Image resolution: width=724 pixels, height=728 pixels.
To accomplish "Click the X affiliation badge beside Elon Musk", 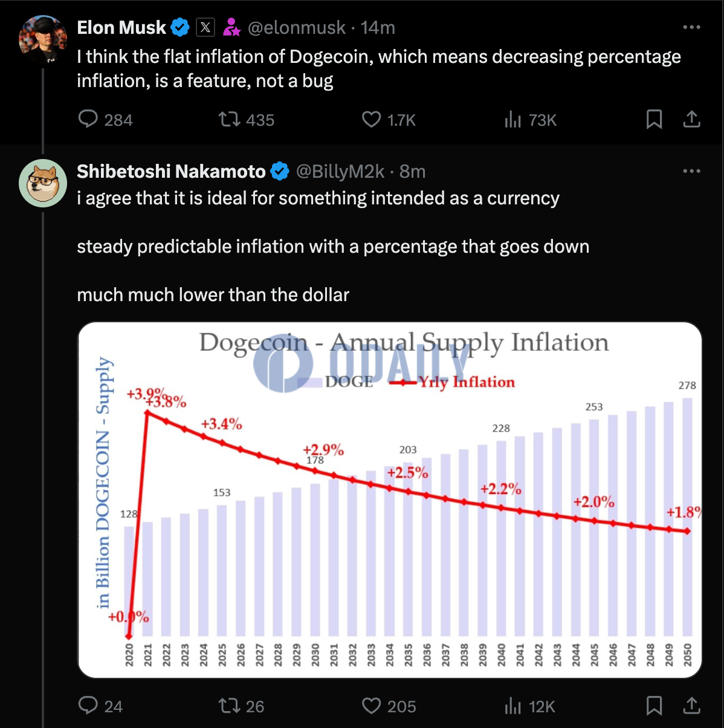I will 205,27.
